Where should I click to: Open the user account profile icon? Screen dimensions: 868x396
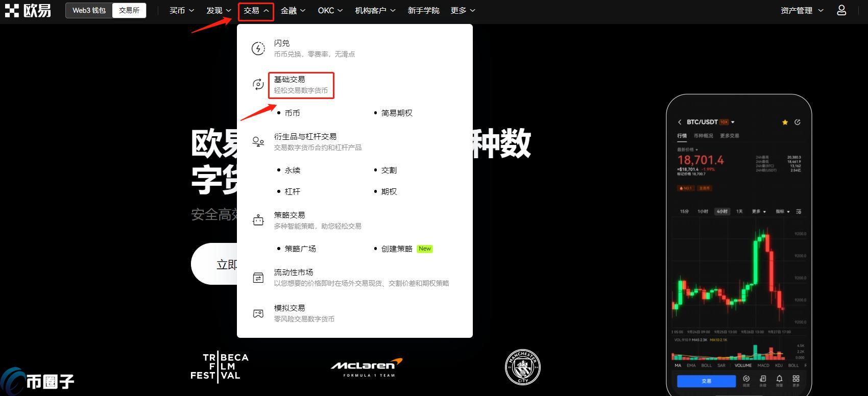pos(841,10)
